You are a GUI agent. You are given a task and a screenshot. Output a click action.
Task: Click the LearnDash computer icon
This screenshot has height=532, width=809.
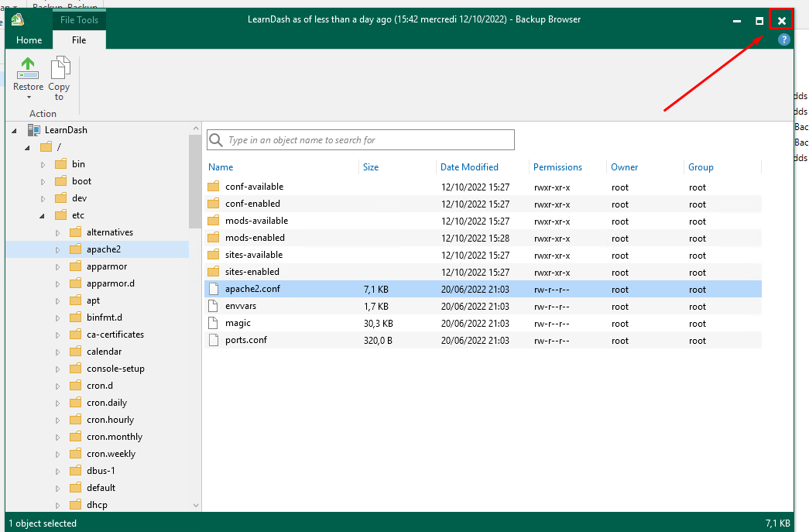[34, 130]
